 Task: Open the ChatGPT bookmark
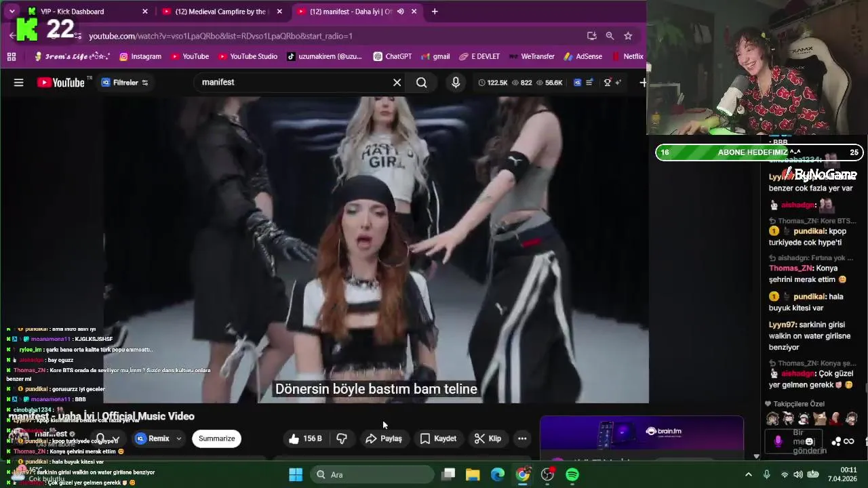(x=392, y=57)
